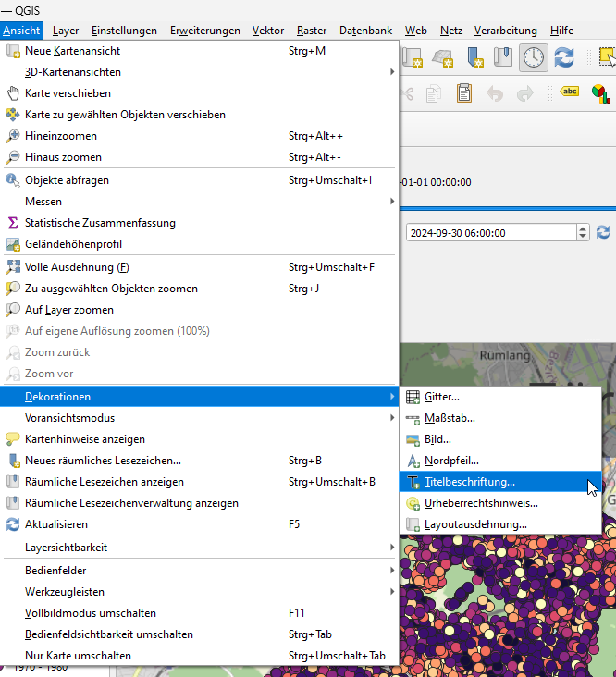Screen dimensions: 616x677
Task: Expand the 3D-Kartenansichten submenu
Action: (x=72, y=72)
